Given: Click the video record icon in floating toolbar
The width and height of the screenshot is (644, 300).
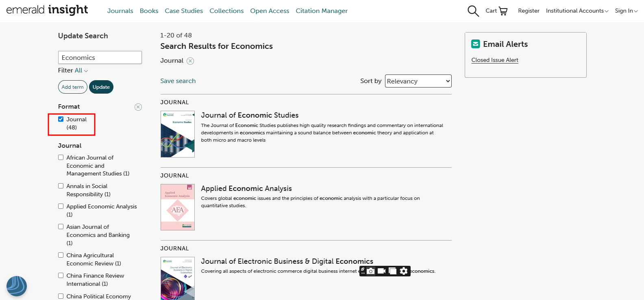Looking at the screenshot, I should pyautogui.click(x=381, y=271).
